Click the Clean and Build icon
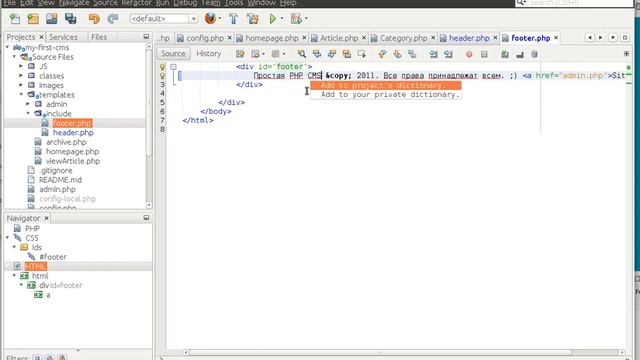Viewport: 640px width, 360px height. pos(253,18)
